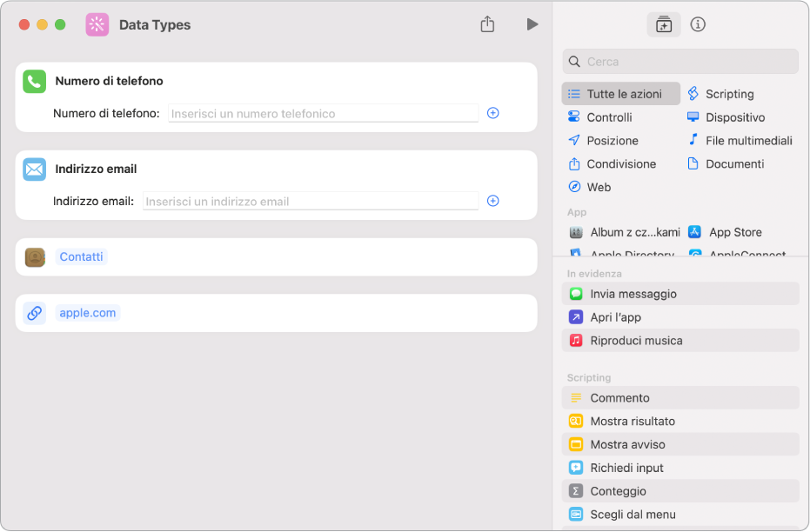Open the action library panel icon
The height and width of the screenshot is (532, 810).
tap(664, 25)
